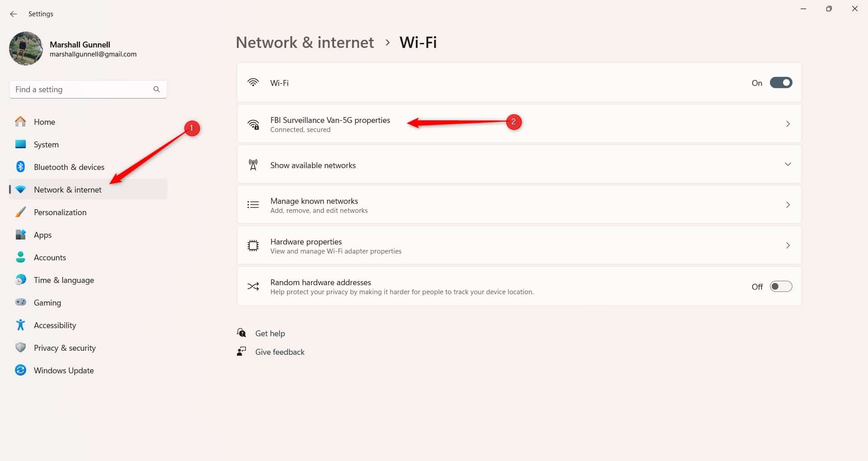Click the Hardware properties chip icon
The image size is (868, 461).
point(253,245)
